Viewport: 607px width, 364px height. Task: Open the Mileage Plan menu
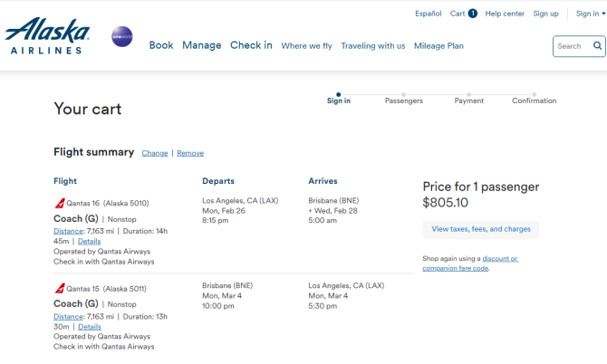coord(438,46)
